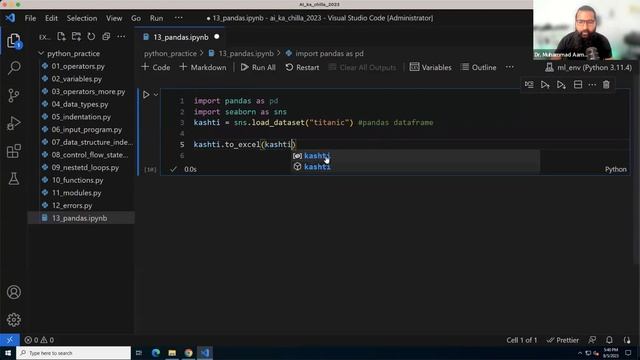
Task: Select kernel ml_env (Python 3.11.4)
Action: pos(589,68)
